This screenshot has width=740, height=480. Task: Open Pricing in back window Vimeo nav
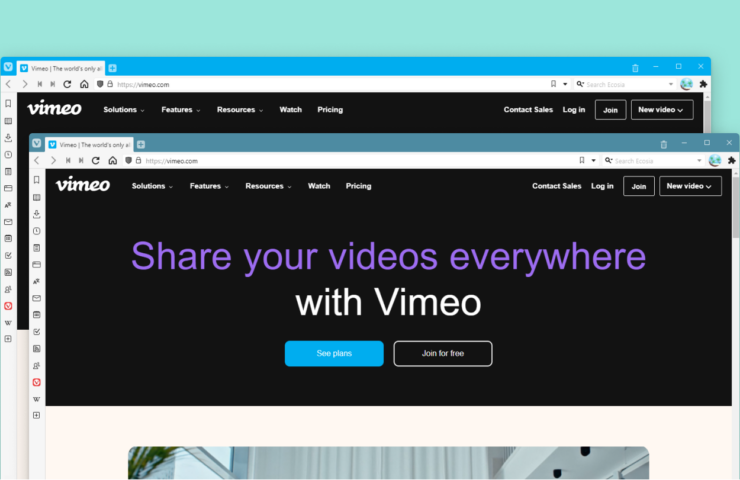click(330, 109)
